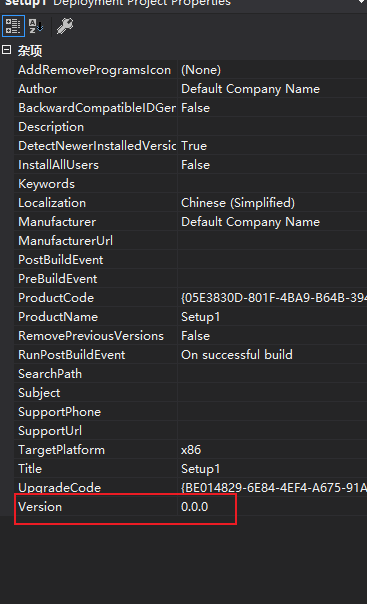Image resolution: width=367 pixels, height=604 pixels.
Task: Click the ProductCode GUID value
Action: point(274,297)
